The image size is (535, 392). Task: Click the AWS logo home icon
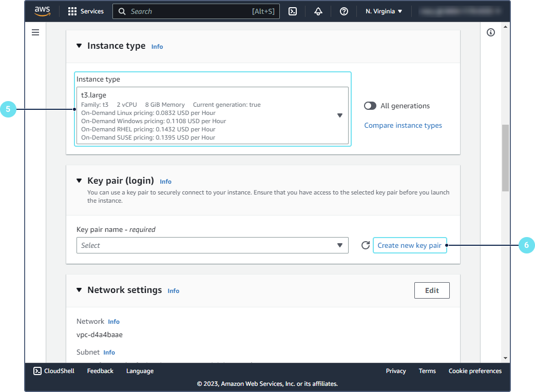point(42,11)
